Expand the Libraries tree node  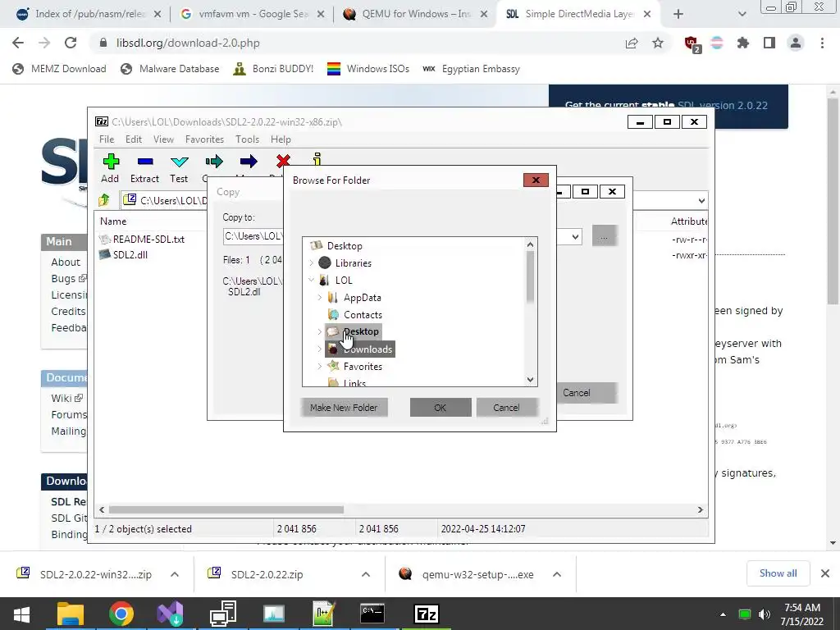point(311,263)
